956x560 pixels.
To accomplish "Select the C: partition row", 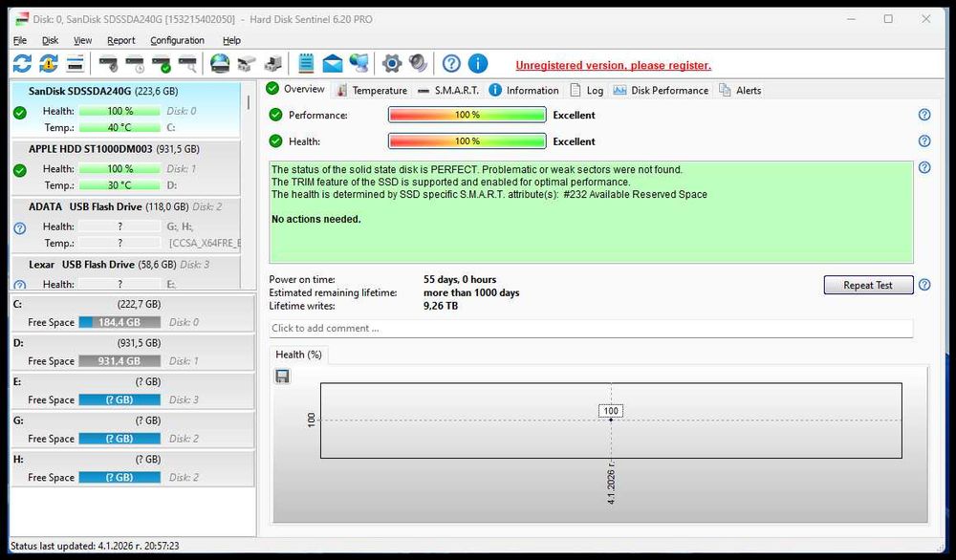I will coord(132,313).
